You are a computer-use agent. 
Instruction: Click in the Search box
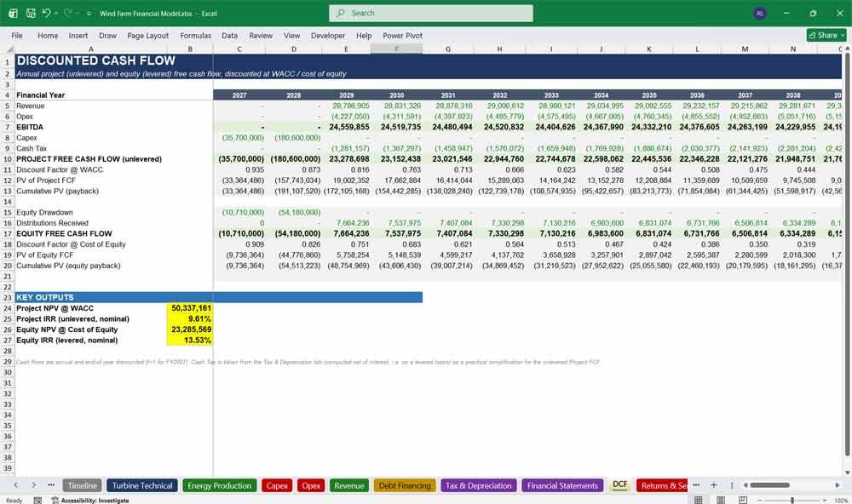431,13
